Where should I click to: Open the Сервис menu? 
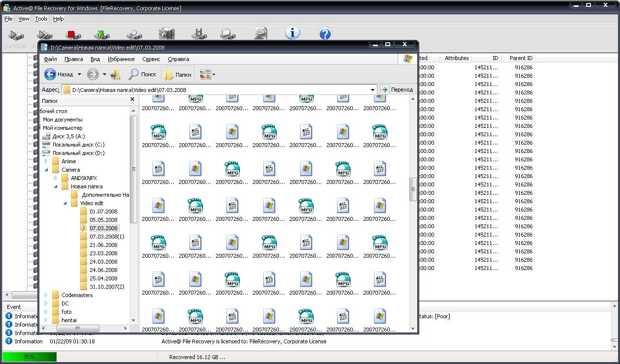151,59
